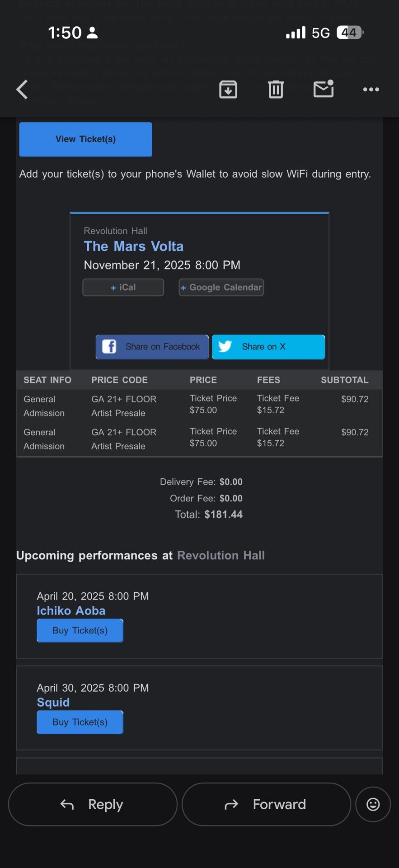Viewport: 399px width, 868px height.
Task: Delete the email with trash icon
Action: 276,89
